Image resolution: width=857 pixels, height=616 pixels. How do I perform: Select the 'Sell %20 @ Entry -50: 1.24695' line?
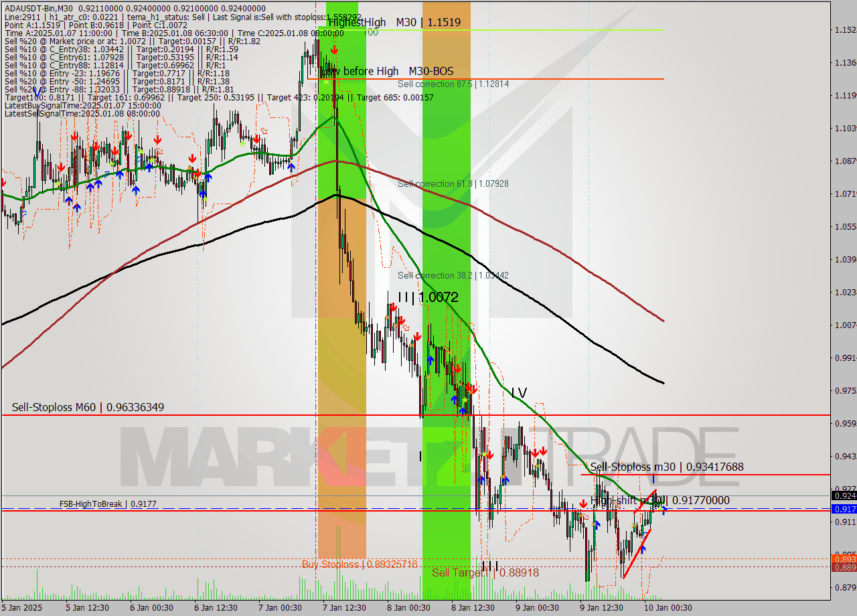pyautogui.click(x=117, y=81)
